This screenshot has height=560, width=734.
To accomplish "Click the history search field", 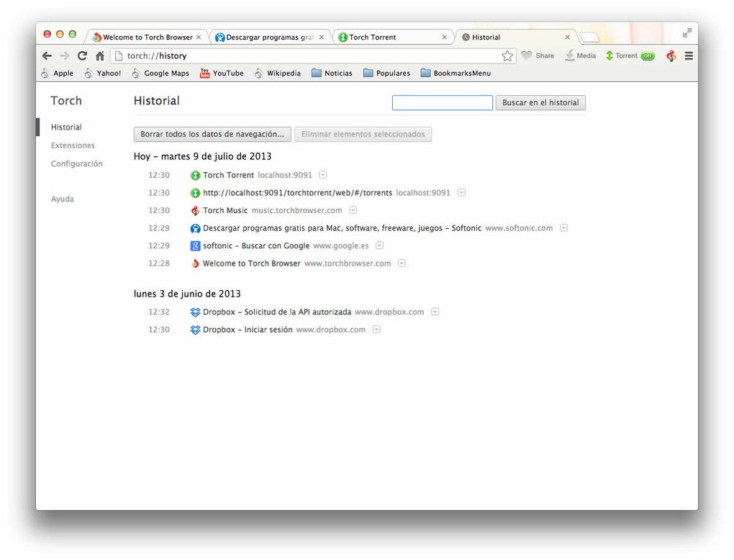I will (443, 102).
